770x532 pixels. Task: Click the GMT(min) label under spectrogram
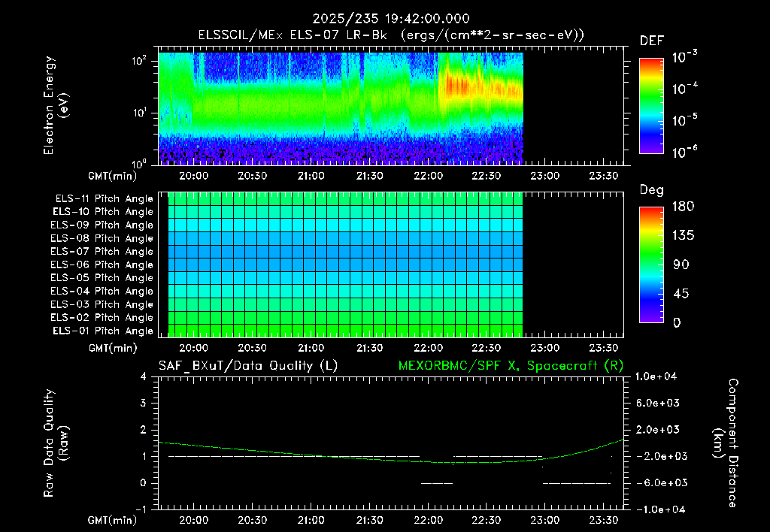click(113, 176)
